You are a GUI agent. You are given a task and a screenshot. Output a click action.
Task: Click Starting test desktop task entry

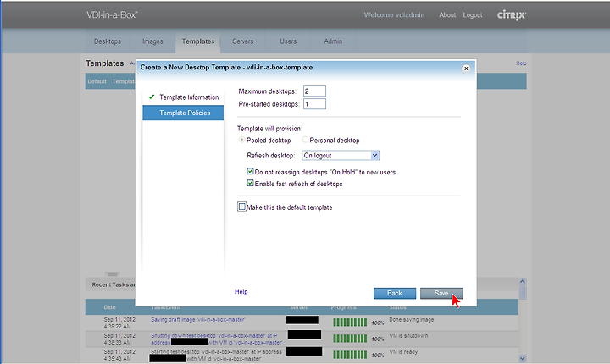tap(216, 355)
